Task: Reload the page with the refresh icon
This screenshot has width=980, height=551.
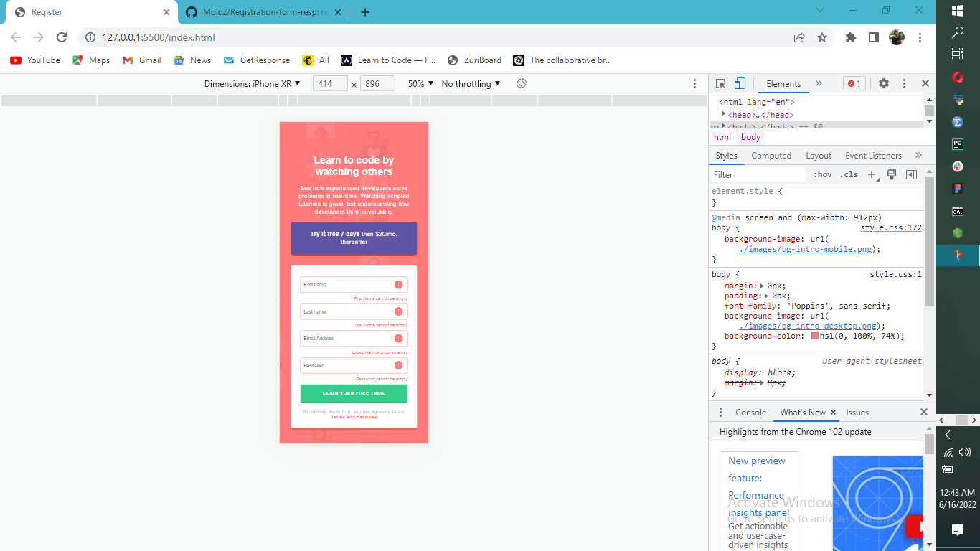Action: (x=62, y=37)
